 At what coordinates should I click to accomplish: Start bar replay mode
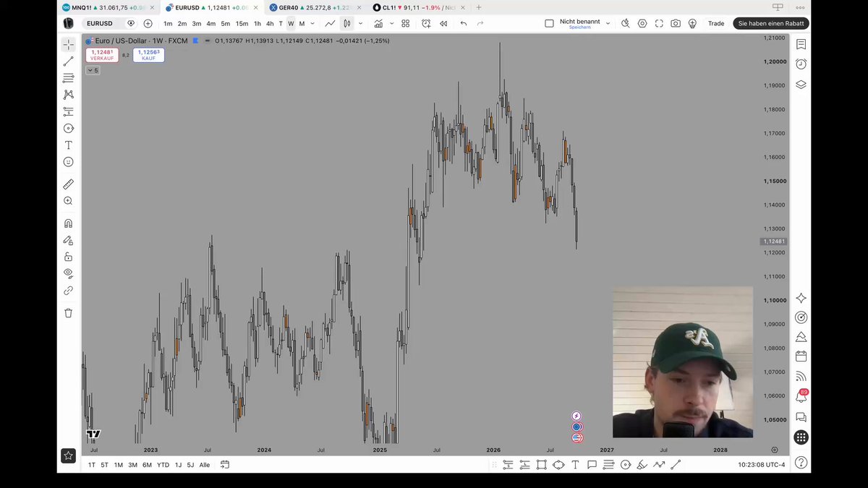click(x=443, y=23)
